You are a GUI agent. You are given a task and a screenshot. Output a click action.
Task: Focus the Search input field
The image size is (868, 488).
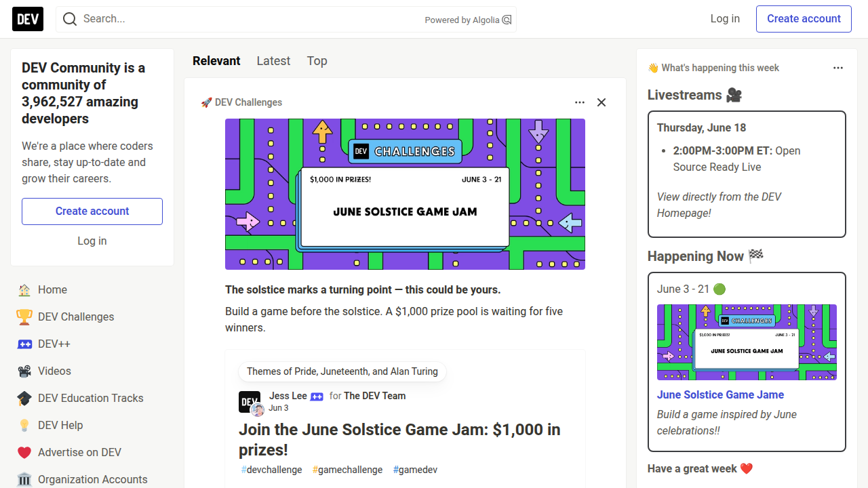(251, 19)
